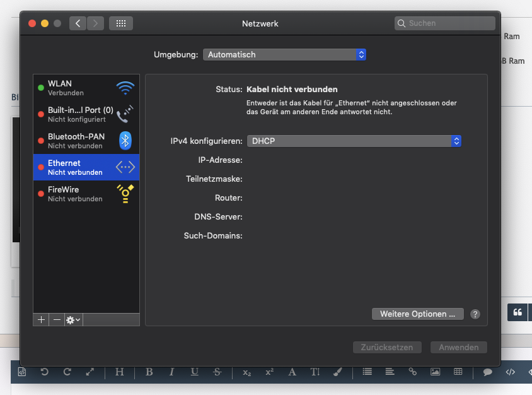Click the Ethernet arrows icon
The height and width of the screenshot is (395, 532).
125,167
